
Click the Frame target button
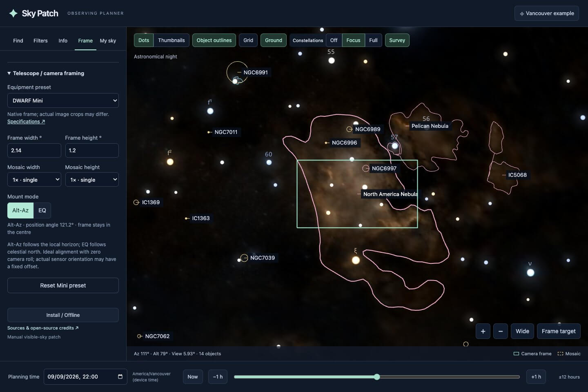(x=559, y=331)
